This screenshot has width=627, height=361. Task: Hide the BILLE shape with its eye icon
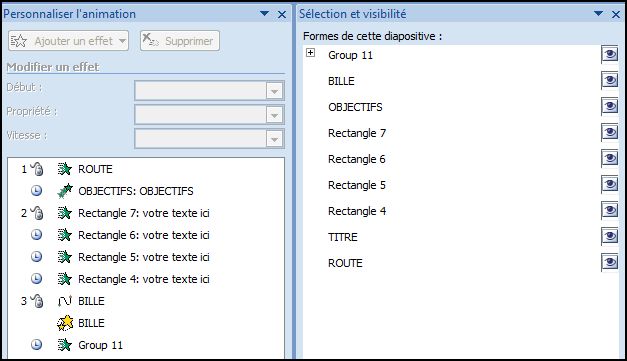(x=610, y=81)
